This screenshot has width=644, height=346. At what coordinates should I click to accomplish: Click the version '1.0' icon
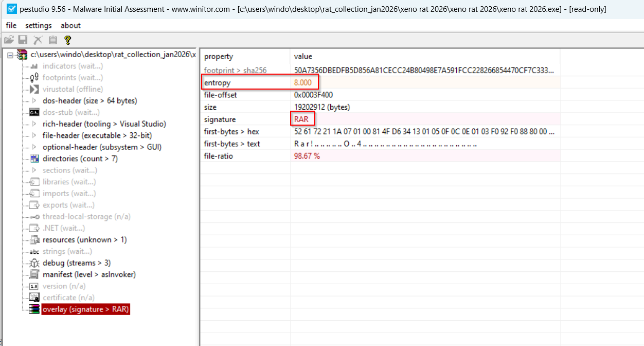tap(33, 286)
